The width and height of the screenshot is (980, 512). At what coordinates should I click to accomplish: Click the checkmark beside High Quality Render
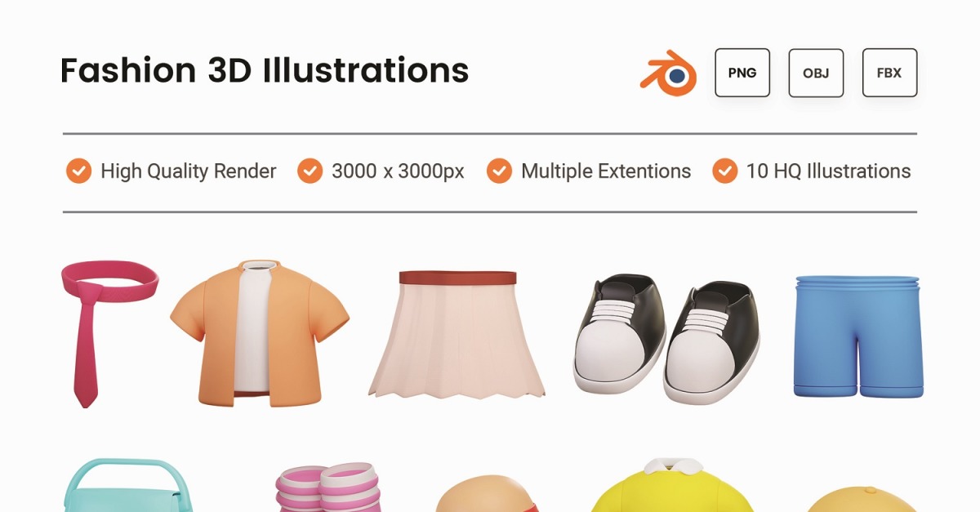(78, 171)
